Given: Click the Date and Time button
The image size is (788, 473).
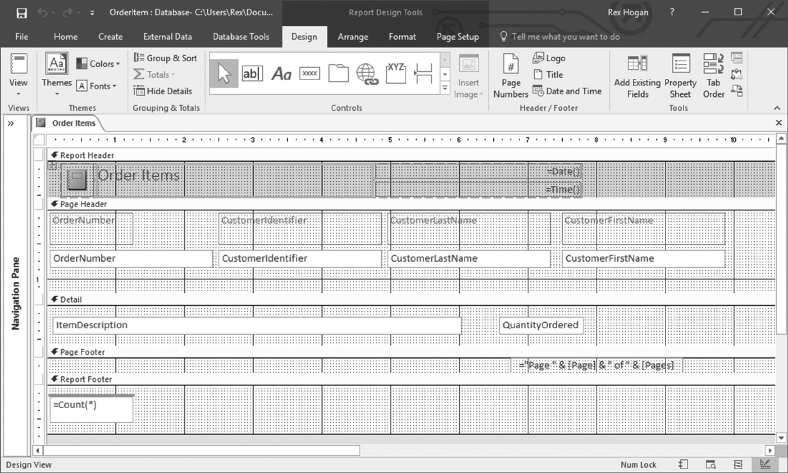Looking at the screenshot, I should coord(567,91).
